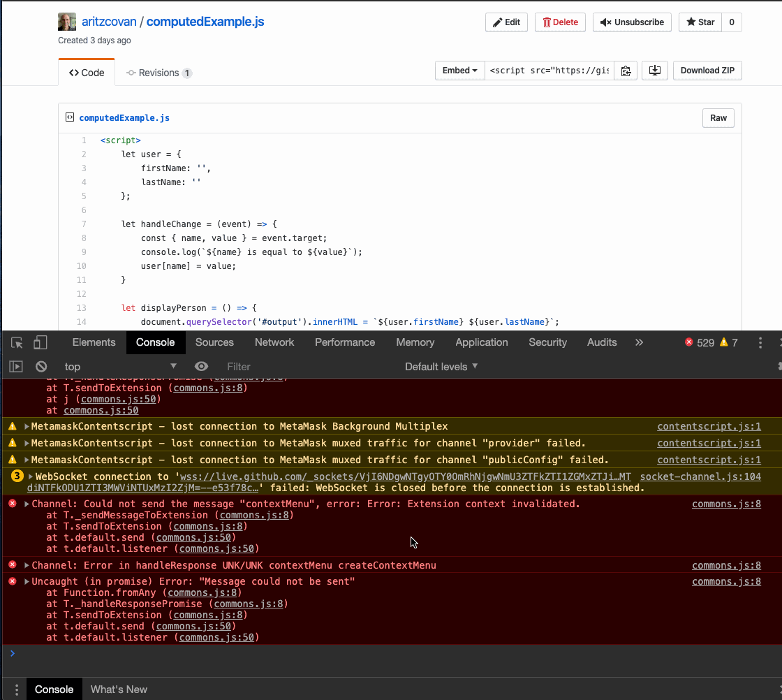Click the star count 0
The width and height of the screenshot is (782, 700).
click(x=732, y=22)
